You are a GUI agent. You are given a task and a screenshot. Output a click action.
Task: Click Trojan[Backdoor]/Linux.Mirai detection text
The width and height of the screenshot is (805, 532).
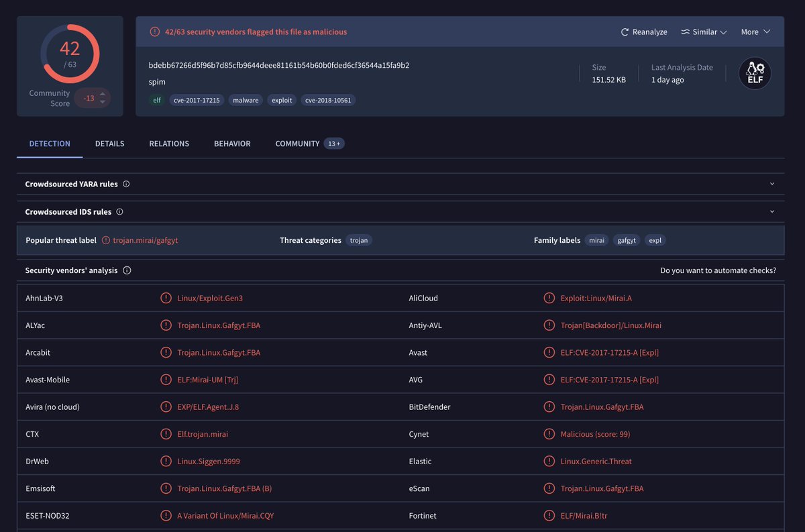611,325
